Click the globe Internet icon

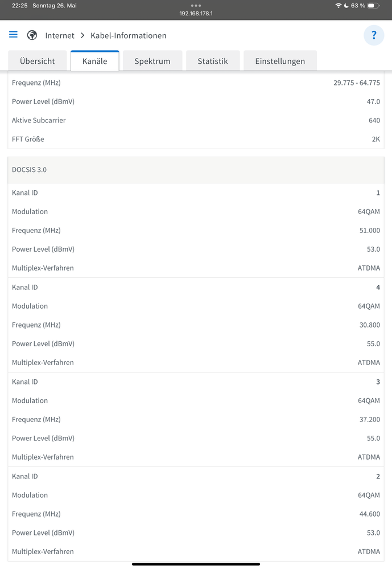tap(32, 35)
